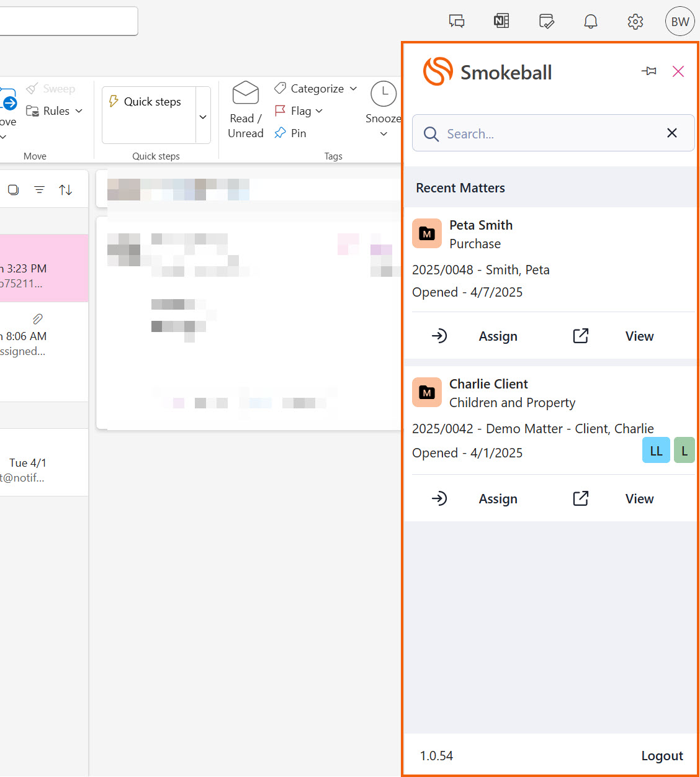Screen dimensions: 700x777
Task: Toggle Read / Unread envelope
Action: click(x=246, y=93)
